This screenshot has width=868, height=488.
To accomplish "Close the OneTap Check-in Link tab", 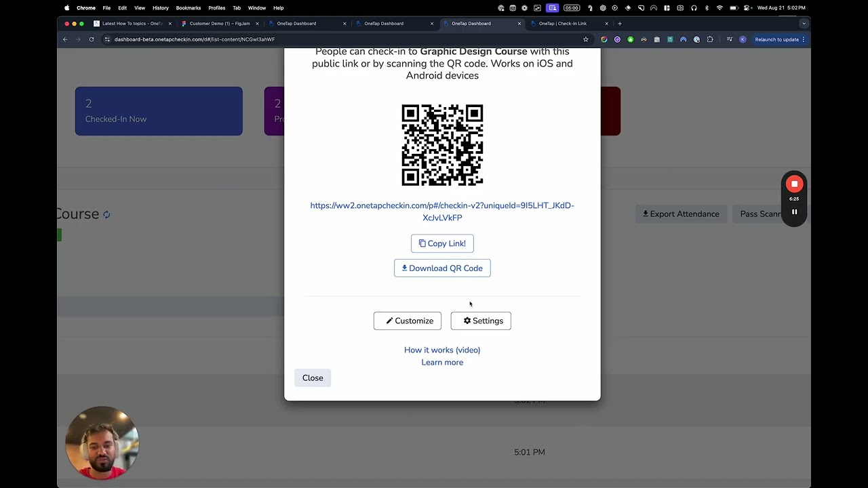I will coord(607,24).
